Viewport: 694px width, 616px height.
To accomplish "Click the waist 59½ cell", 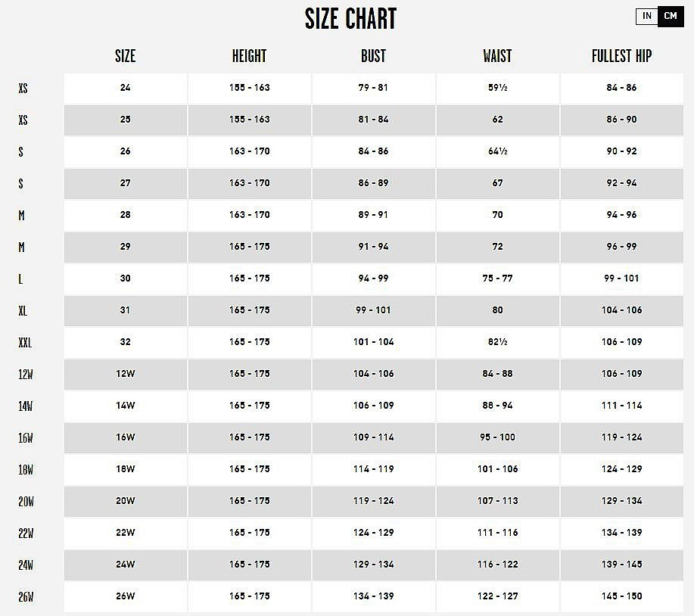I will coord(498,88).
